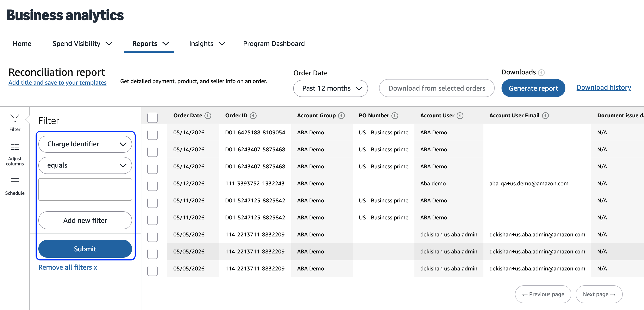Click Download from selected orders button
The width and height of the screenshot is (644, 310).
[x=437, y=88]
